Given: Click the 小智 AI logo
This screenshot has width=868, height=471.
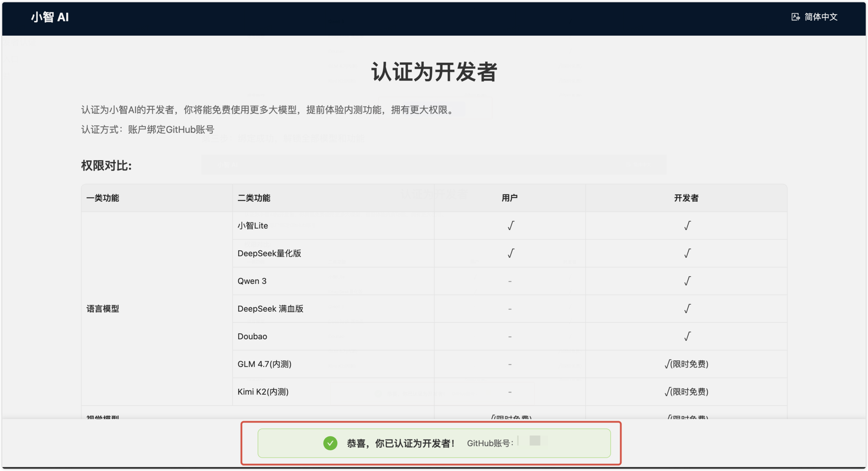Looking at the screenshot, I should (50, 17).
